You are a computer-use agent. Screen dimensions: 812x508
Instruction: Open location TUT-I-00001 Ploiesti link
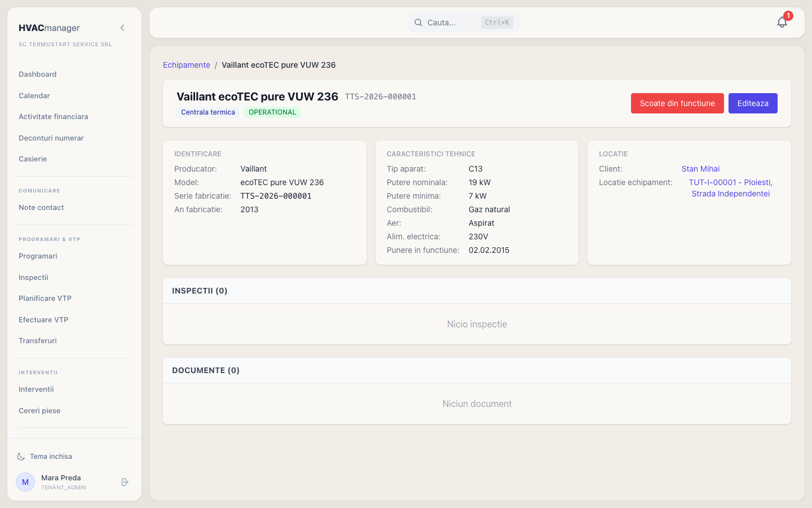(x=731, y=188)
